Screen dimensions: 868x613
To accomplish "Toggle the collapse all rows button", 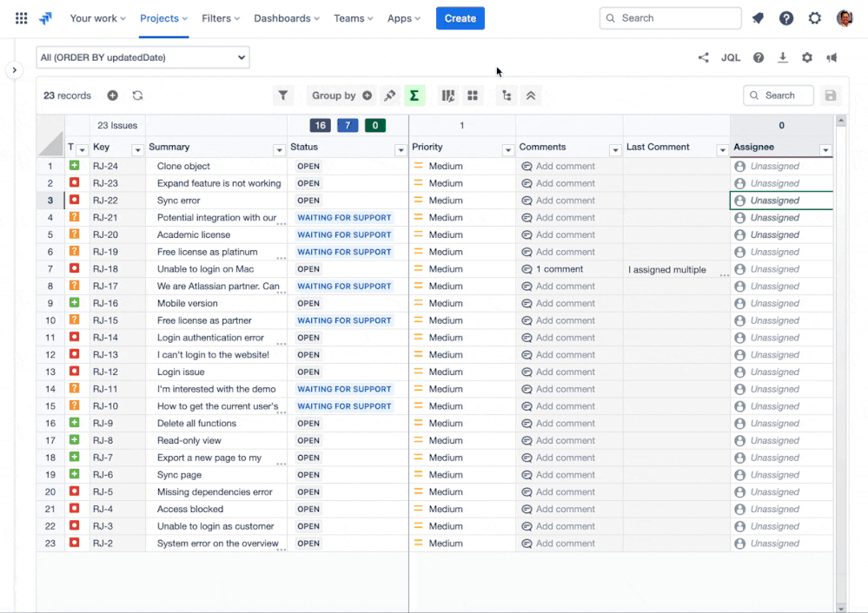I will coord(531,96).
